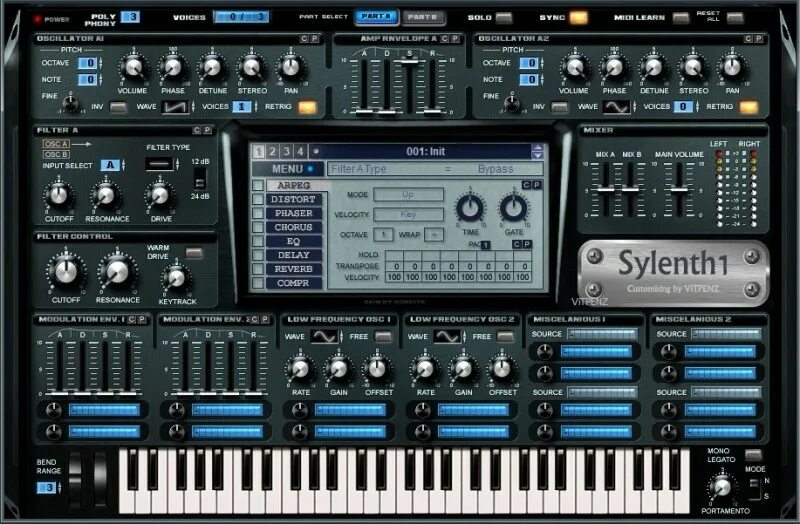The image size is (800, 524).
Task: Click the Oscillator A2 Detune knob
Action: (654, 67)
